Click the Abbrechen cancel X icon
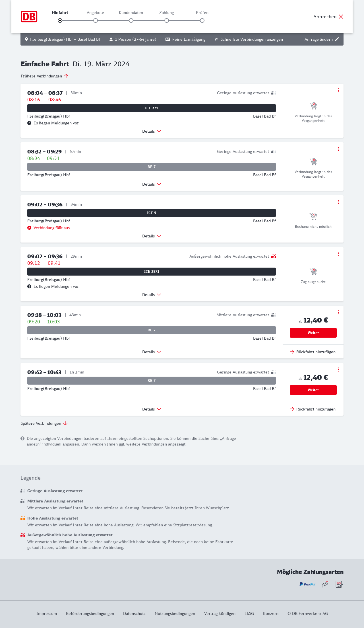The height and width of the screenshot is (628, 364). (x=341, y=17)
